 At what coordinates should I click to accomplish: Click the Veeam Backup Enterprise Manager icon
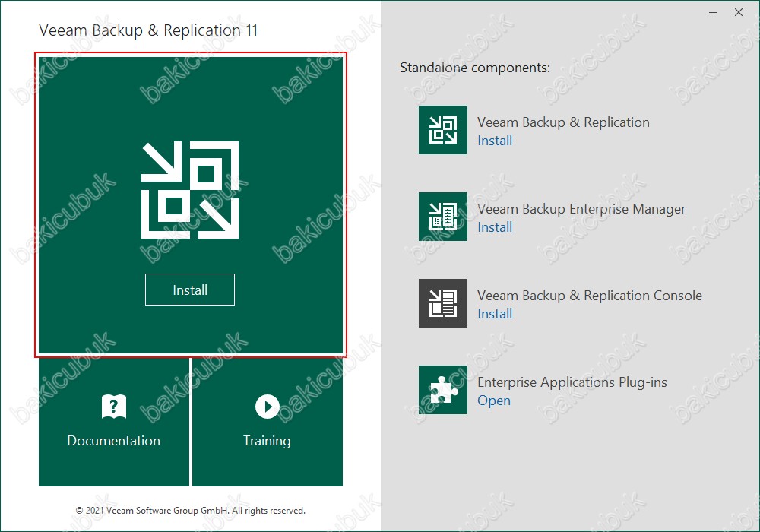click(443, 217)
